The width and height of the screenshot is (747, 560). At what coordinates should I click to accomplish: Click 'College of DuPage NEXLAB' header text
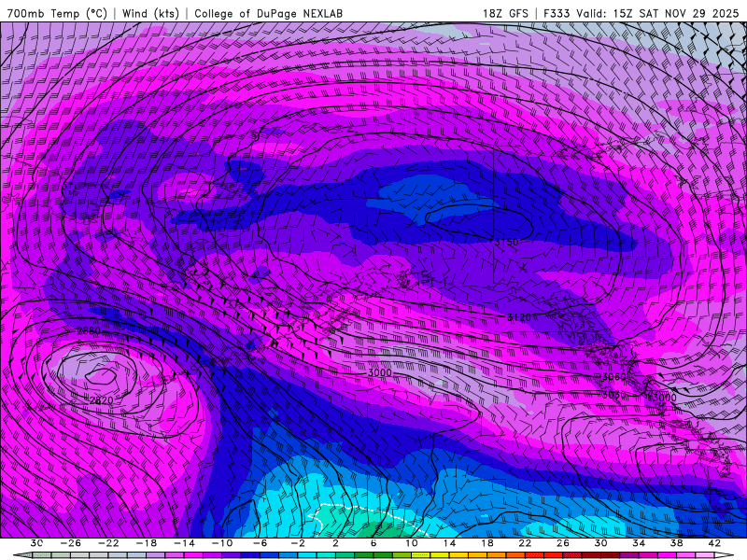(x=268, y=13)
